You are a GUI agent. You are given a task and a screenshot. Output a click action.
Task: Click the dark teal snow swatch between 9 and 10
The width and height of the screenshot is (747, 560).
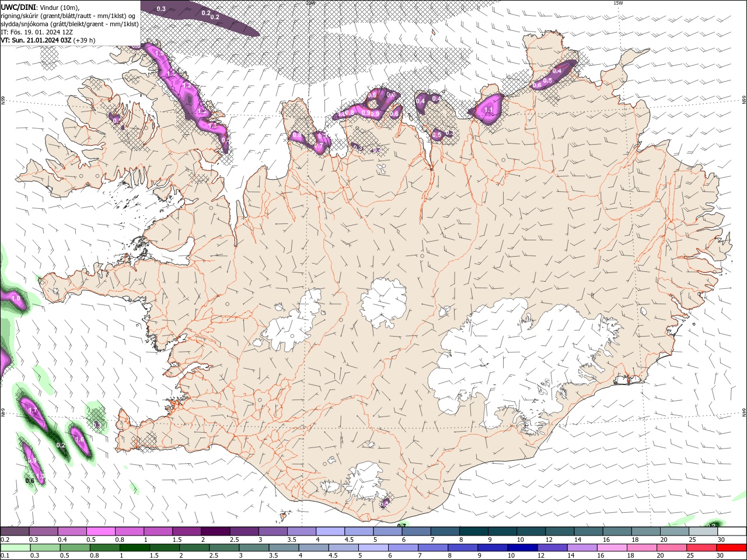502,531
